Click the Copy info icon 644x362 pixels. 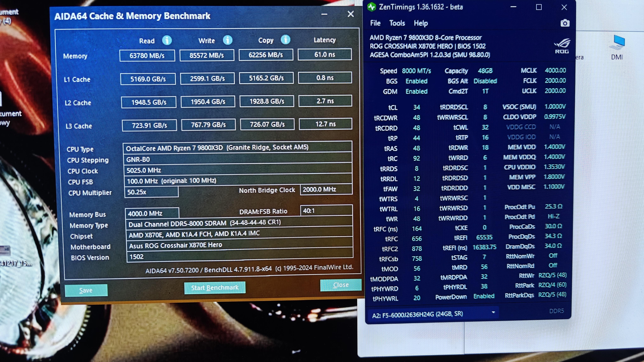(x=286, y=39)
